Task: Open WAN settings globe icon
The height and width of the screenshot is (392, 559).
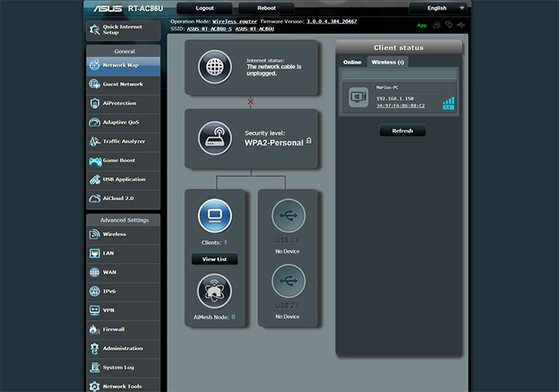Action: pos(94,272)
